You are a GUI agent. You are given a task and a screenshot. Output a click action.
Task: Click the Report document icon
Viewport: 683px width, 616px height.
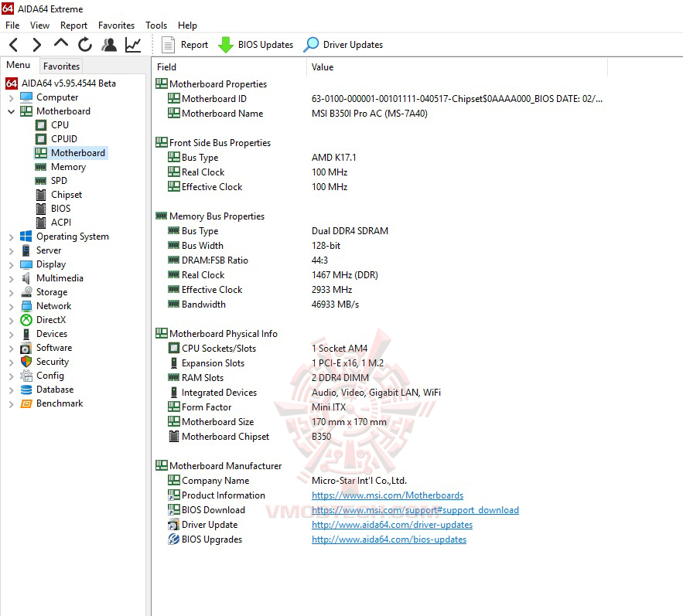pyautogui.click(x=168, y=45)
